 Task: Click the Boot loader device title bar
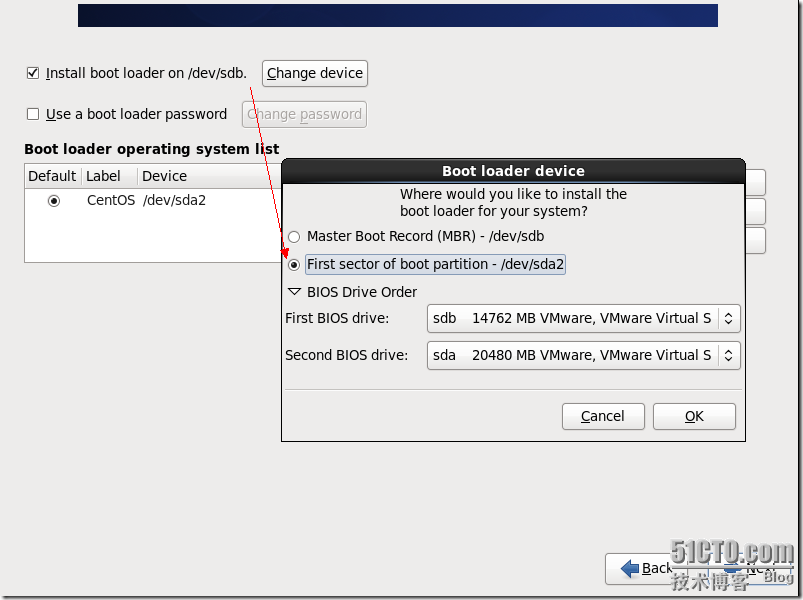click(x=513, y=171)
